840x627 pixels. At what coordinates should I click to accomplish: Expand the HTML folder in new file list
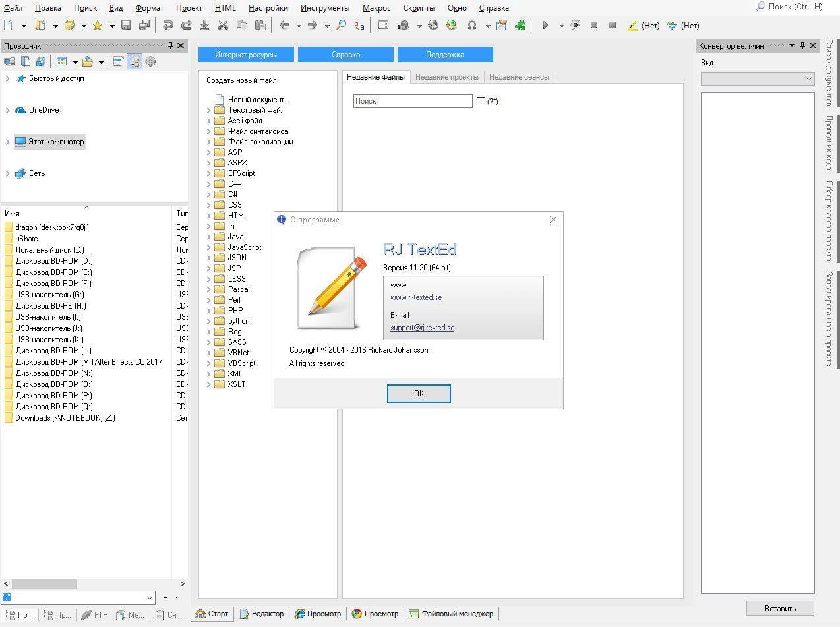(x=208, y=216)
